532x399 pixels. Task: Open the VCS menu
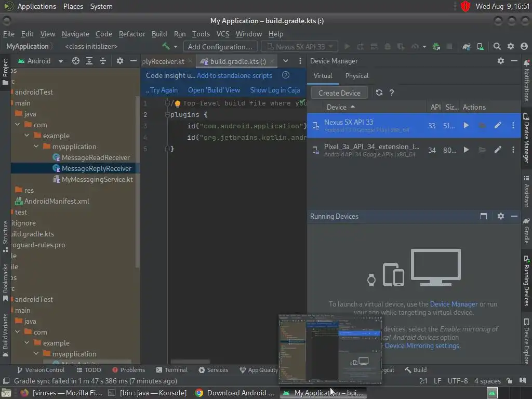(223, 34)
